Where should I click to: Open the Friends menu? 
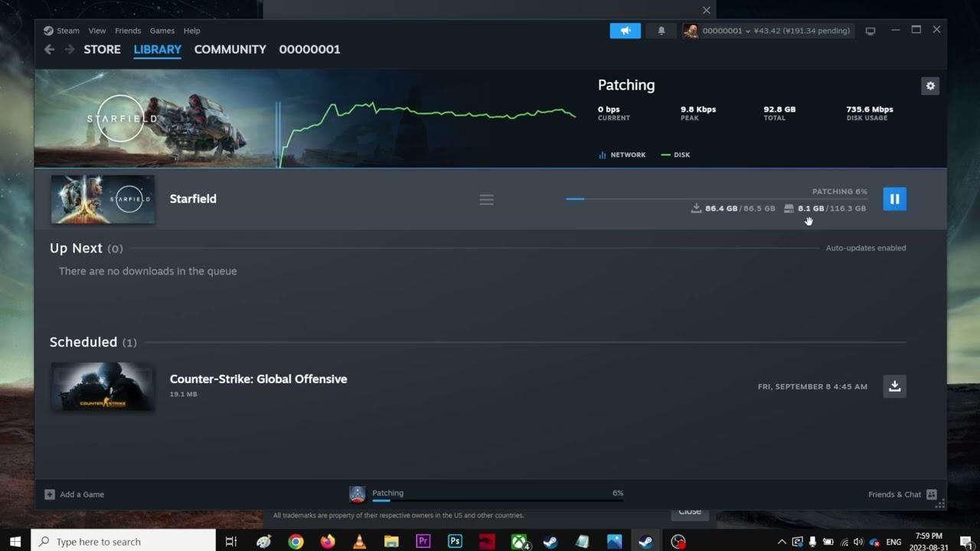pos(128,31)
